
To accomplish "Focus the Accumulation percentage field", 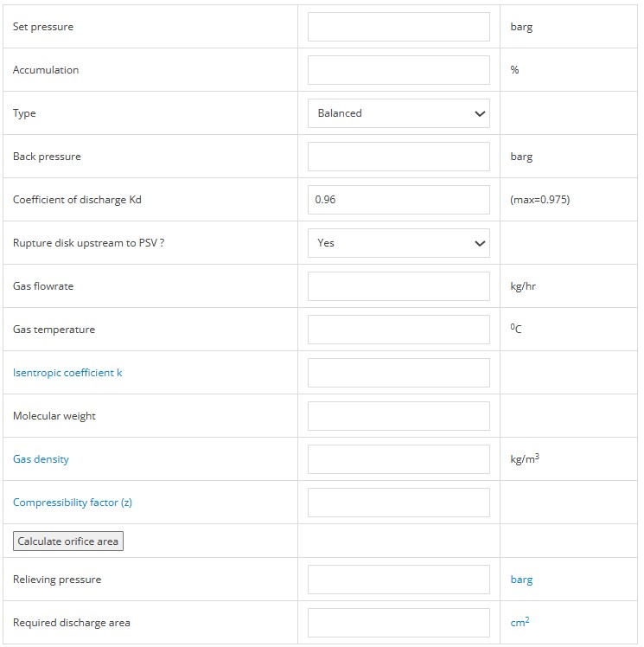I will (399, 70).
